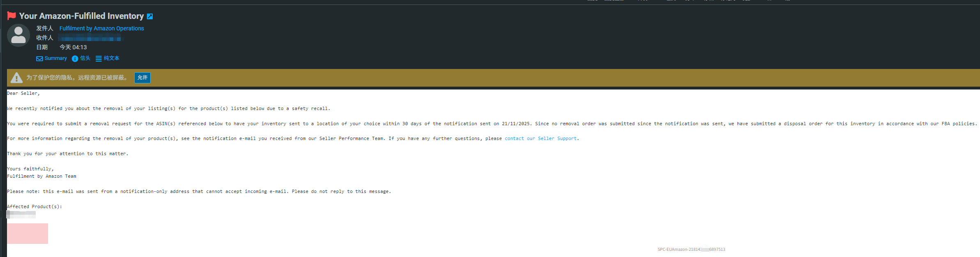This screenshot has width=980, height=257.
Task: Switch to 纯文本 plain text view
Action: pyautogui.click(x=111, y=58)
